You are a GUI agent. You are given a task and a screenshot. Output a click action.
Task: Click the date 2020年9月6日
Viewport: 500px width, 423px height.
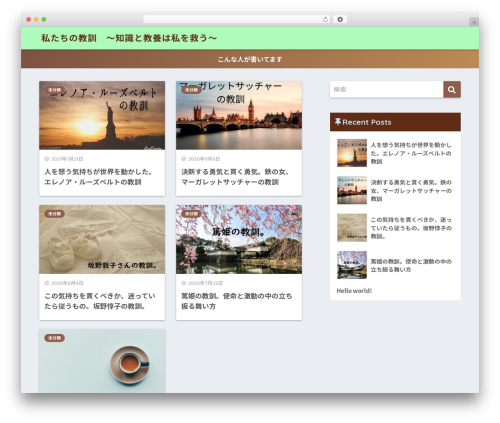[x=204, y=159]
